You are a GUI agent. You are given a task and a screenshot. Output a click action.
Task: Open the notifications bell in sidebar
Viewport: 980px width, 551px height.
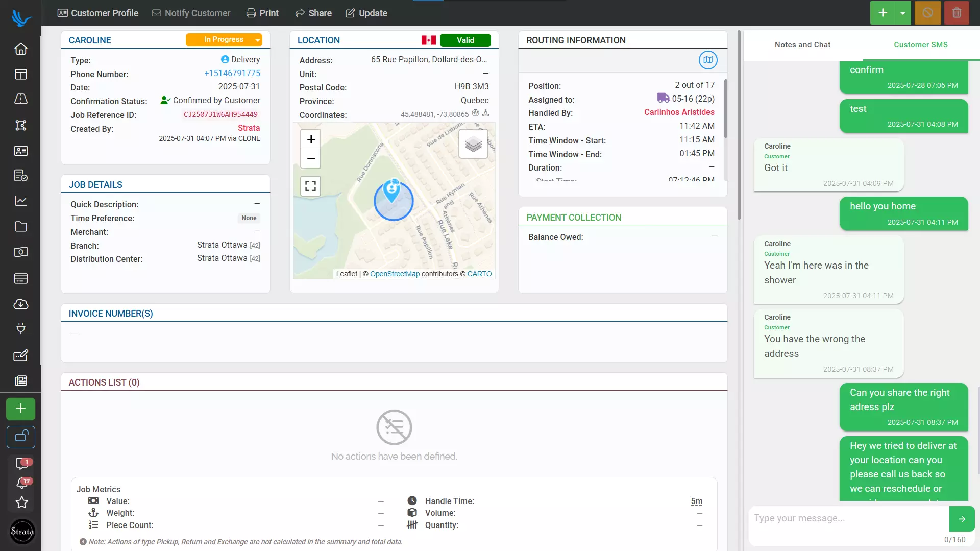click(21, 482)
